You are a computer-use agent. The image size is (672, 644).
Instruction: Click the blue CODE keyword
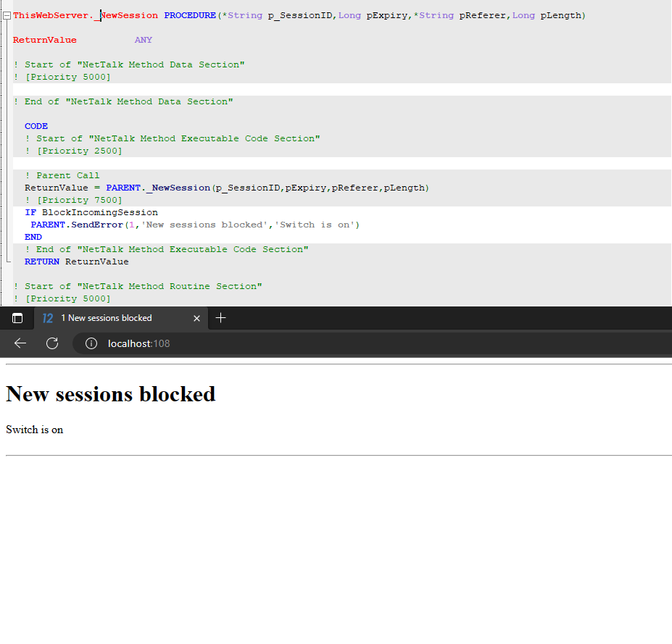click(x=36, y=126)
